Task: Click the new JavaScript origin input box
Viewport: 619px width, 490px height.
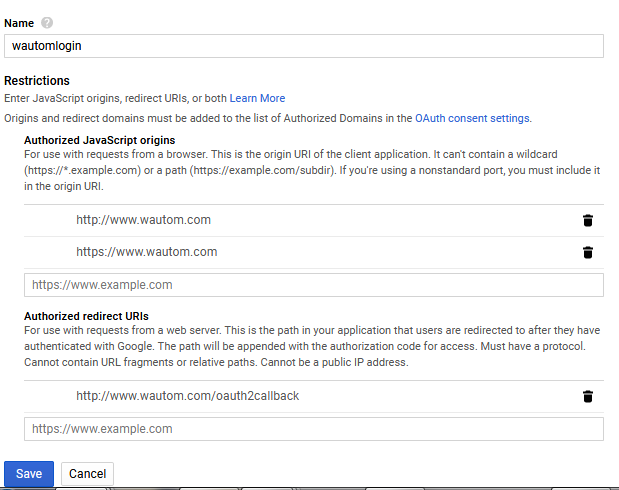Action: [313, 285]
